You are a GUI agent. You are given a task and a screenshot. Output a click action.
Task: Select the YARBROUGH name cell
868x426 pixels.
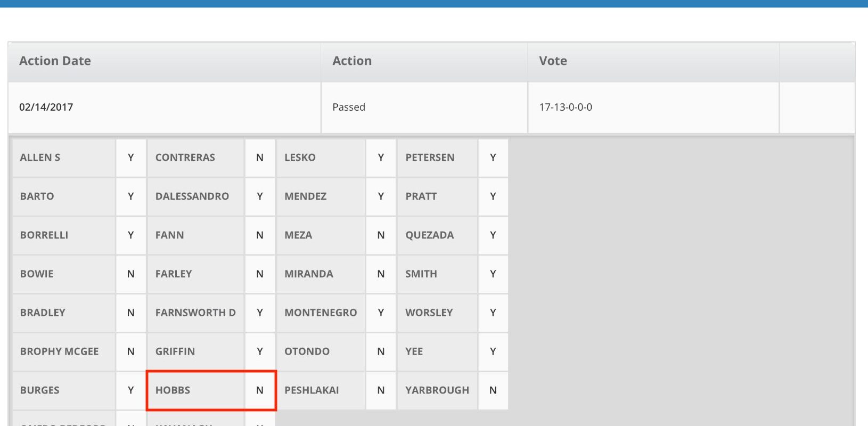click(x=437, y=390)
